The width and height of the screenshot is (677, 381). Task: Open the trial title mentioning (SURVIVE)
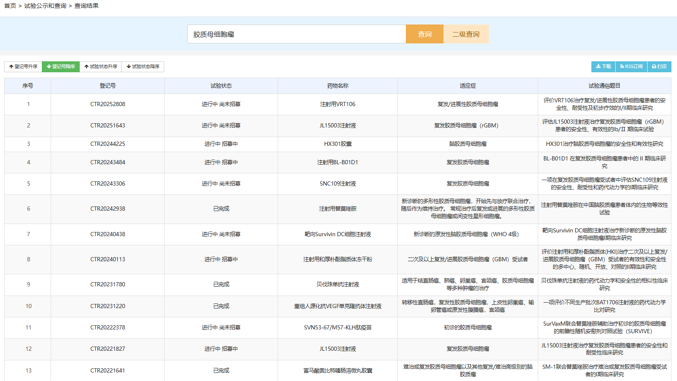[604, 327]
